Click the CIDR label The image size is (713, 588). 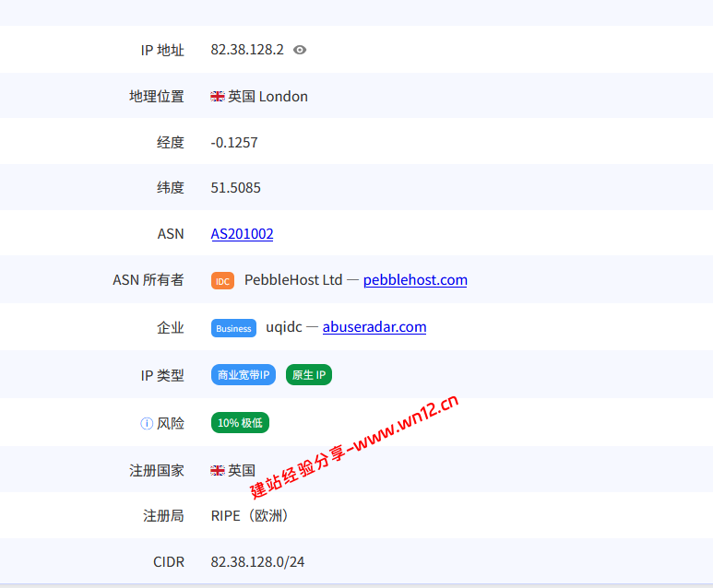click(169, 562)
